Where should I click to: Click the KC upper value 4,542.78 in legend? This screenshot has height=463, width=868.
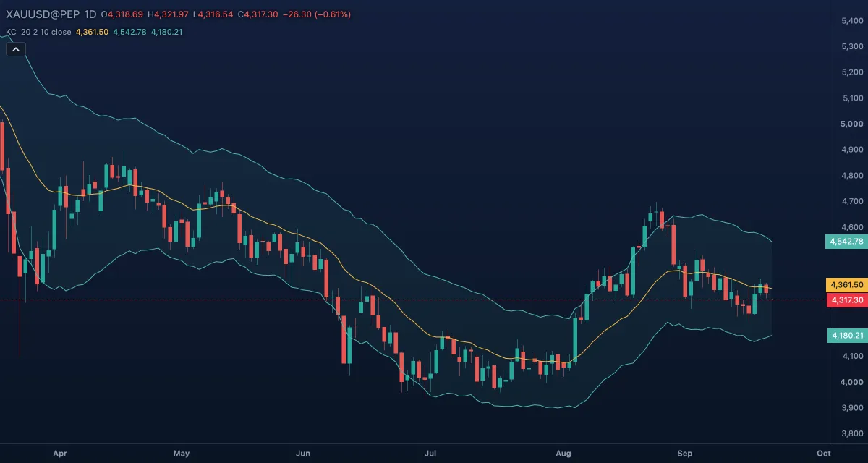click(x=129, y=32)
